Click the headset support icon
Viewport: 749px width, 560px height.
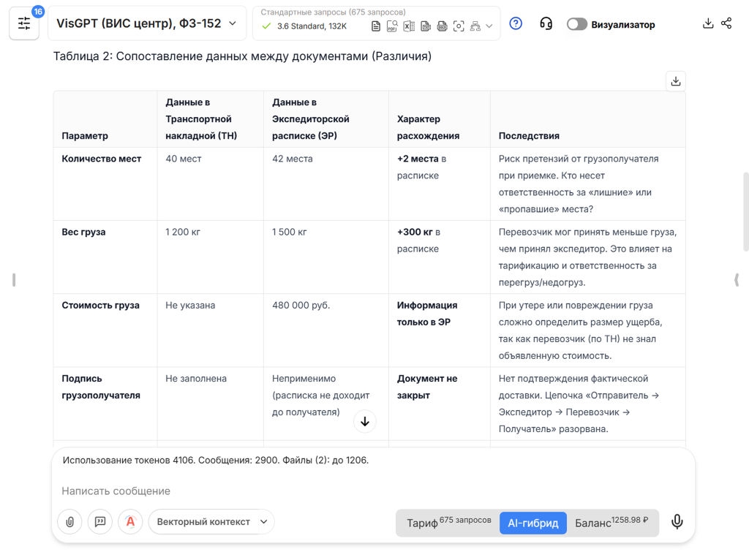point(546,23)
